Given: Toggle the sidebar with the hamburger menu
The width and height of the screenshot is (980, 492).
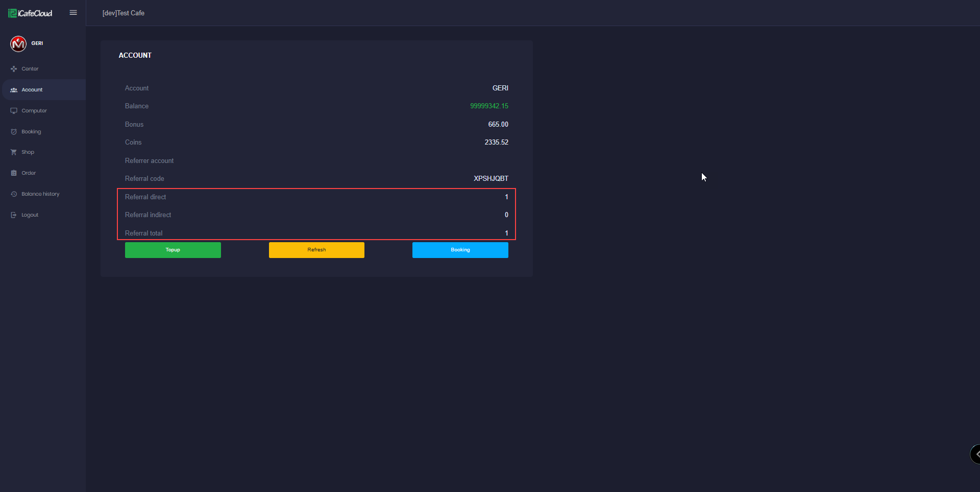Looking at the screenshot, I should click(x=73, y=12).
